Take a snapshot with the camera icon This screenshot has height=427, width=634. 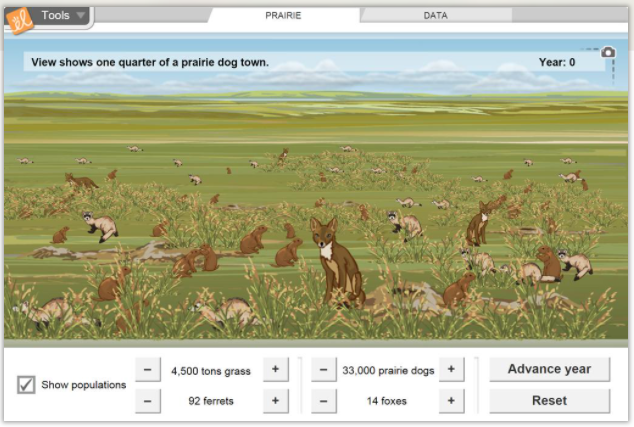(608, 52)
